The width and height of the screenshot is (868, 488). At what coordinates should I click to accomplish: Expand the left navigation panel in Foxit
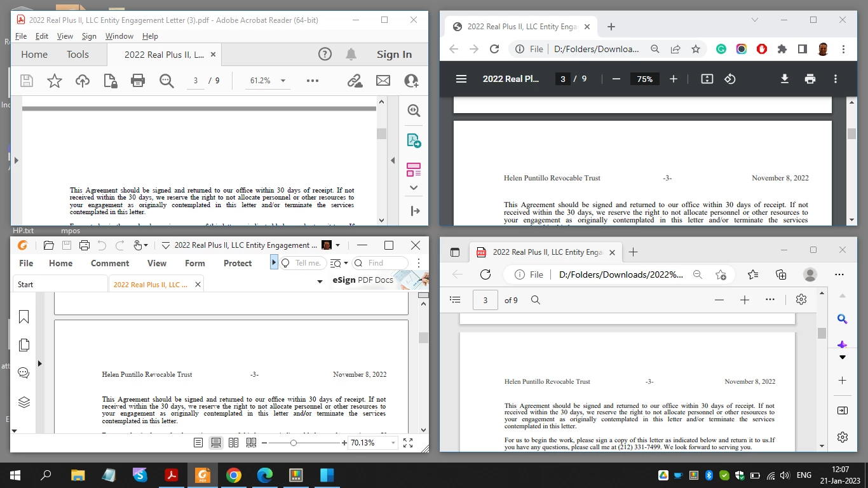pos(40,363)
